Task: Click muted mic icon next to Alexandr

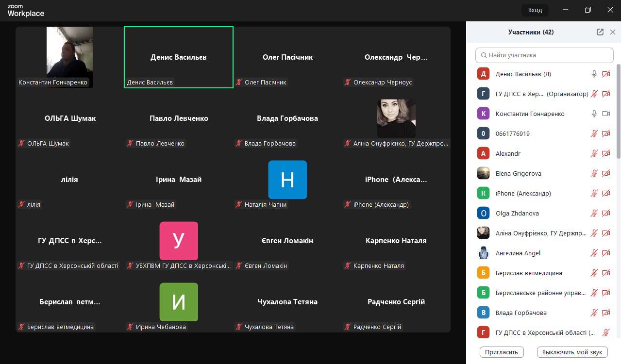Action: click(x=594, y=153)
